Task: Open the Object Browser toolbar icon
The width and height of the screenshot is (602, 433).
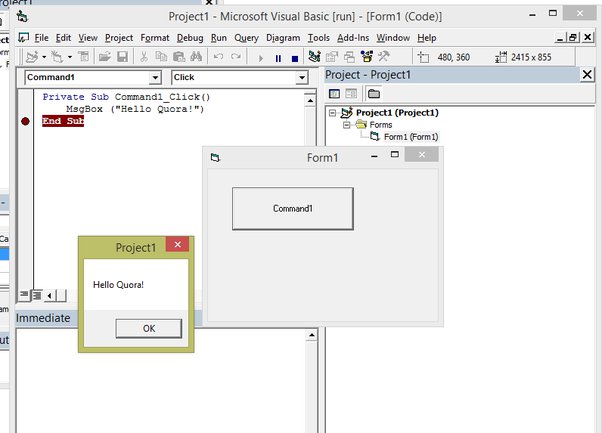Action: click(367, 57)
